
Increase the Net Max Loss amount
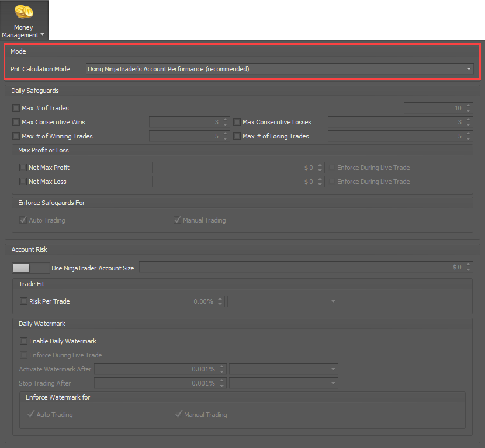[x=320, y=179]
